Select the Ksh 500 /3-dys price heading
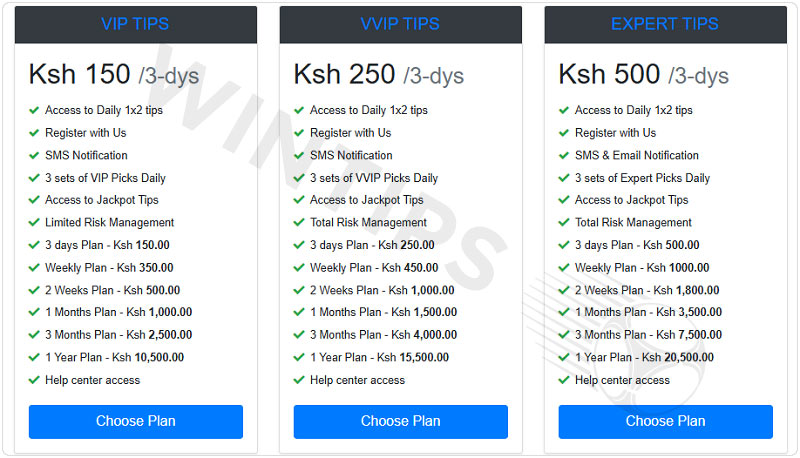This screenshot has height=458, width=800. [x=644, y=74]
